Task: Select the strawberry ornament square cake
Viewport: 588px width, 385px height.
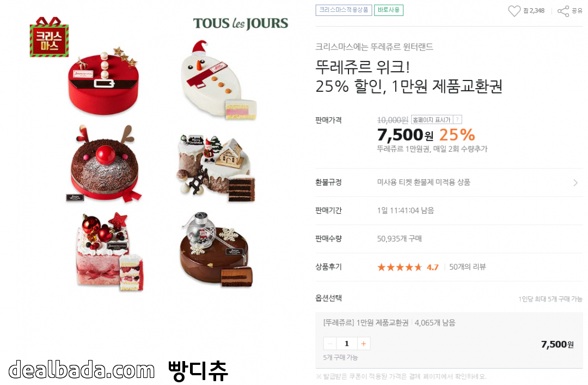Action: tap(109, 252)
